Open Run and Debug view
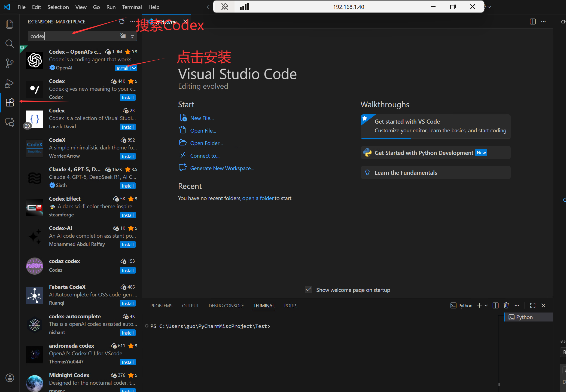Image resolution: width=566 pixels, height=392 pixels. pos(10,83)
